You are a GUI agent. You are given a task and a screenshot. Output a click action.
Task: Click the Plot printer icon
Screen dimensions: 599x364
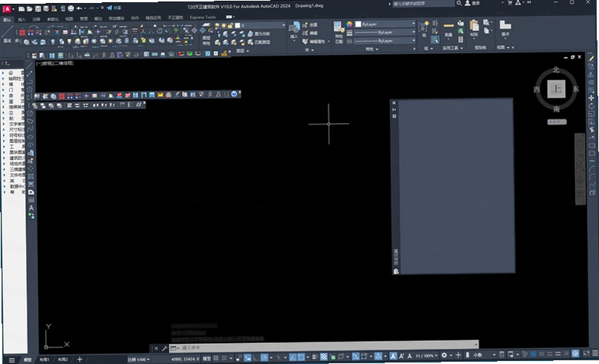pyautogui.click(x=71, y=8)
